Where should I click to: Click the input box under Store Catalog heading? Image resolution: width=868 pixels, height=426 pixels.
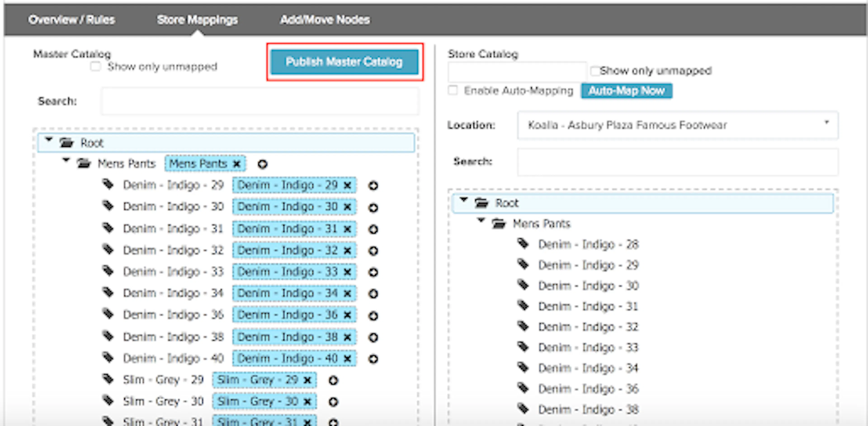click(x=517, y=71)
